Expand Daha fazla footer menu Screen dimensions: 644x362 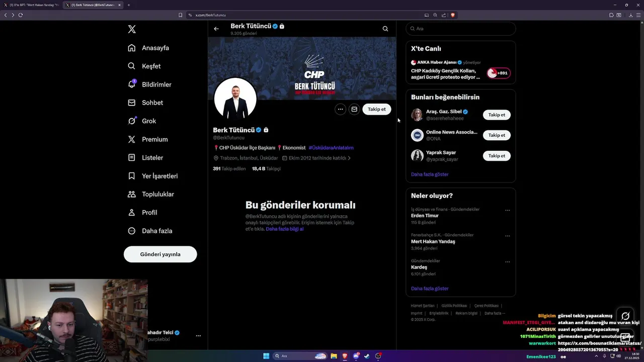(495, 313)
